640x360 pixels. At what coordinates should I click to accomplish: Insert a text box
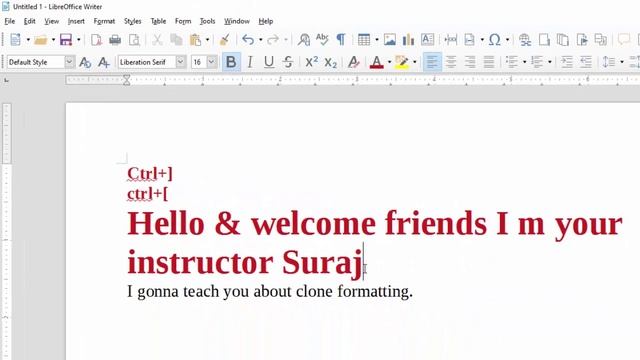pyautogui.click(x=427, y=40)
